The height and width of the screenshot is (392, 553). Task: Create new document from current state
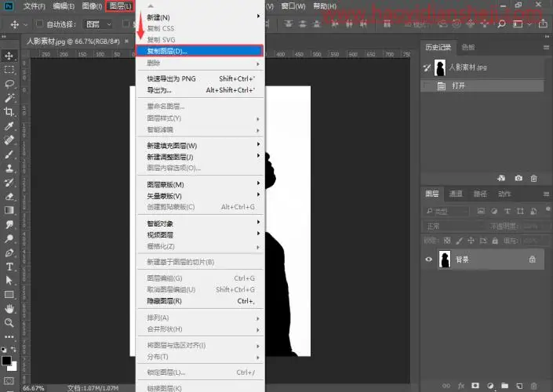(501, 178)
